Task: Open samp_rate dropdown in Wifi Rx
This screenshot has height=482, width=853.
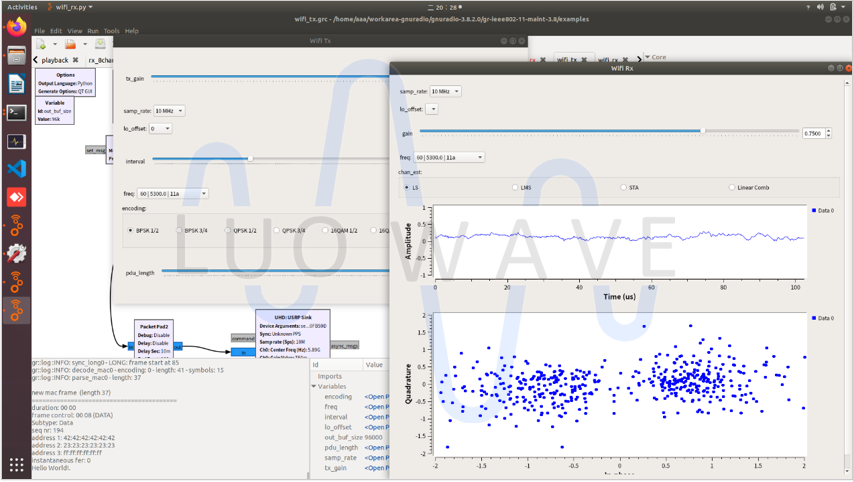Action: (444, 91)
